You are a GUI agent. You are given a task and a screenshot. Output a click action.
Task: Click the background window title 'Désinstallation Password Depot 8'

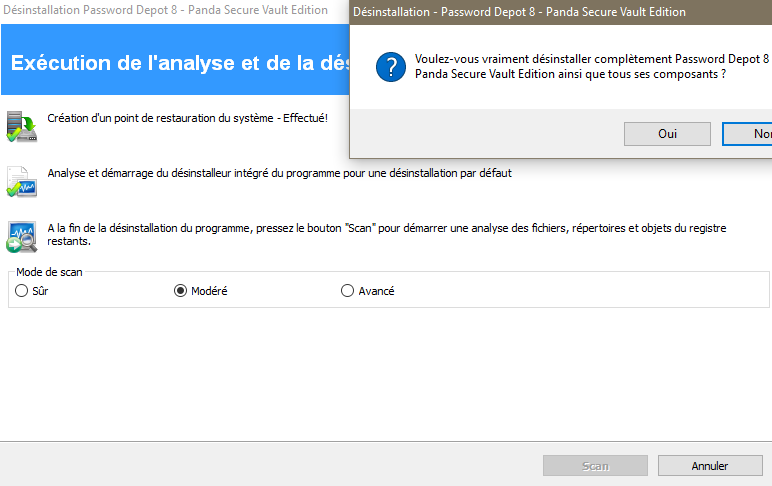tap(165, 10)
